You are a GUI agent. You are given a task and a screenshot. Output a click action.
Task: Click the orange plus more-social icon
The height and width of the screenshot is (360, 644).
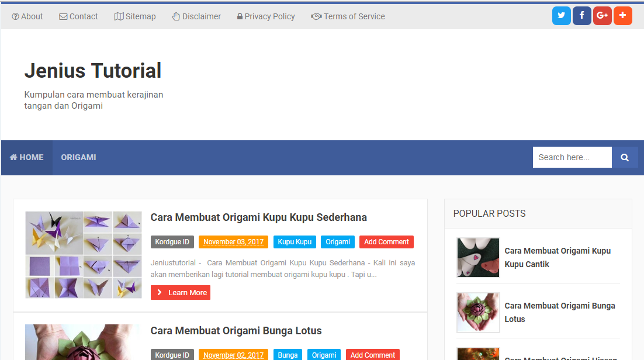tap(622, 16)
